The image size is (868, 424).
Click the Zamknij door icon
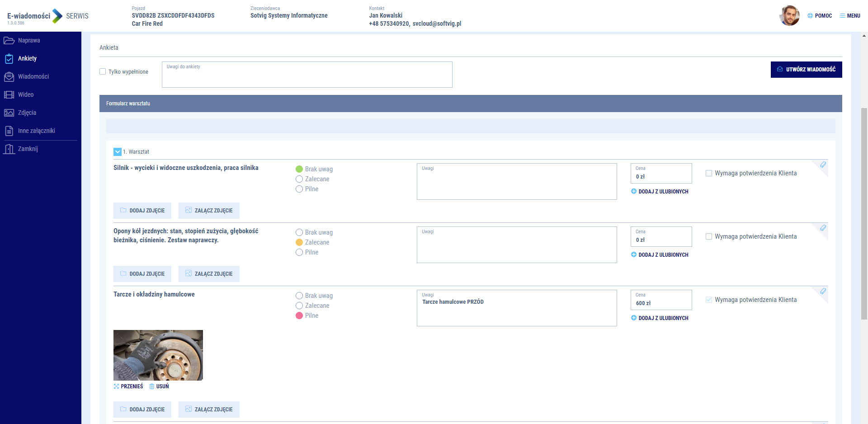(9, 149)
